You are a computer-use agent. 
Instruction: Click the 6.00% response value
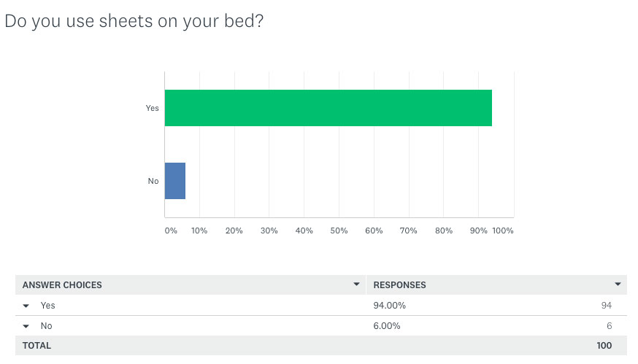click(387, 326)
